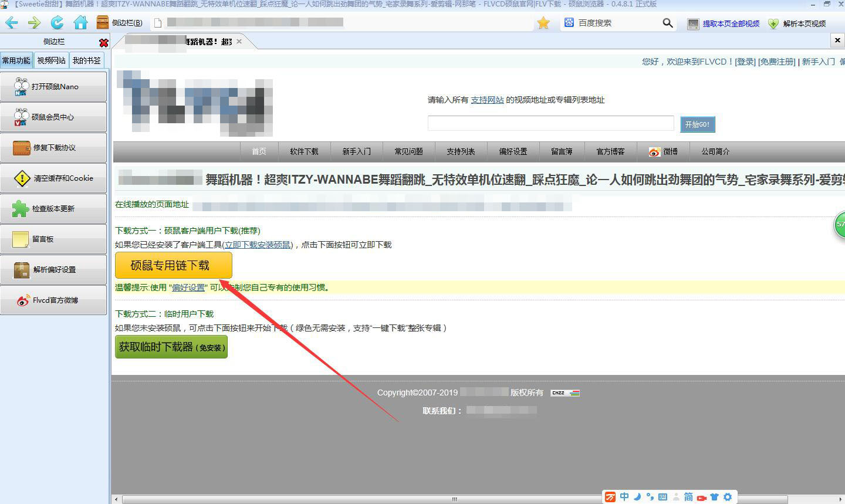This screenshot has height=504, width=845.
Task: Toggle Chinese/English mode 中 in the IME bar
Action: [624, 497]
